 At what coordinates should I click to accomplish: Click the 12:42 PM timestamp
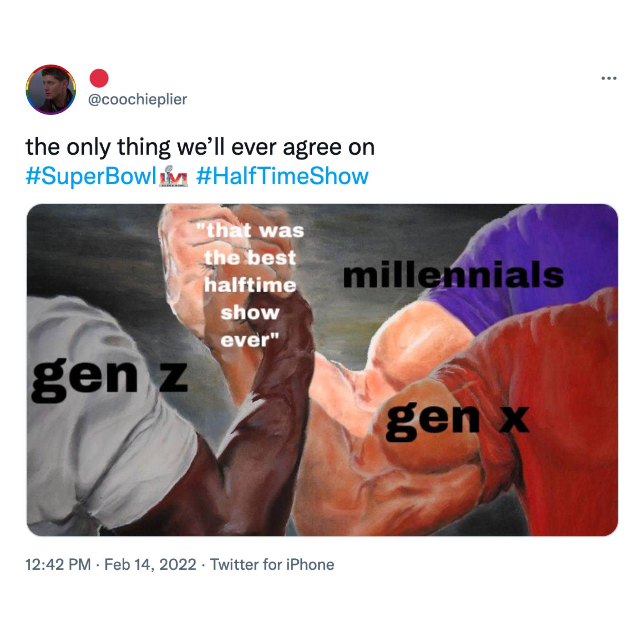pos(58,564)
